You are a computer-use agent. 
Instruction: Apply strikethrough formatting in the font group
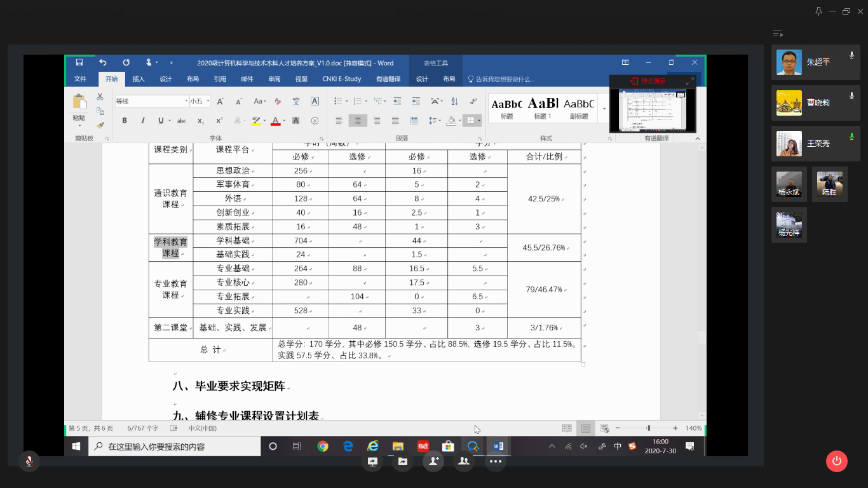pyautogui.click(x=181, y=121)
